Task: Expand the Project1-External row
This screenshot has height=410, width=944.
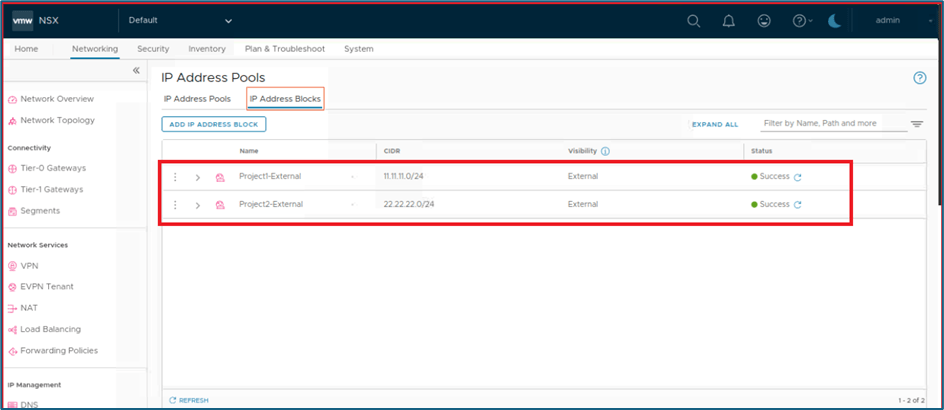Action: tap(197, 177)
